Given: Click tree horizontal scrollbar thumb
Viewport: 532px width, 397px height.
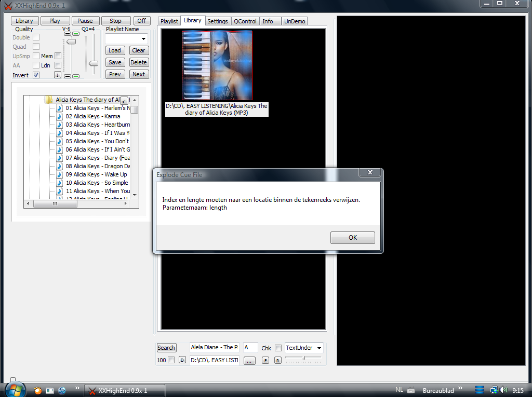Looking at the screenshot, I should click(55, 204).
